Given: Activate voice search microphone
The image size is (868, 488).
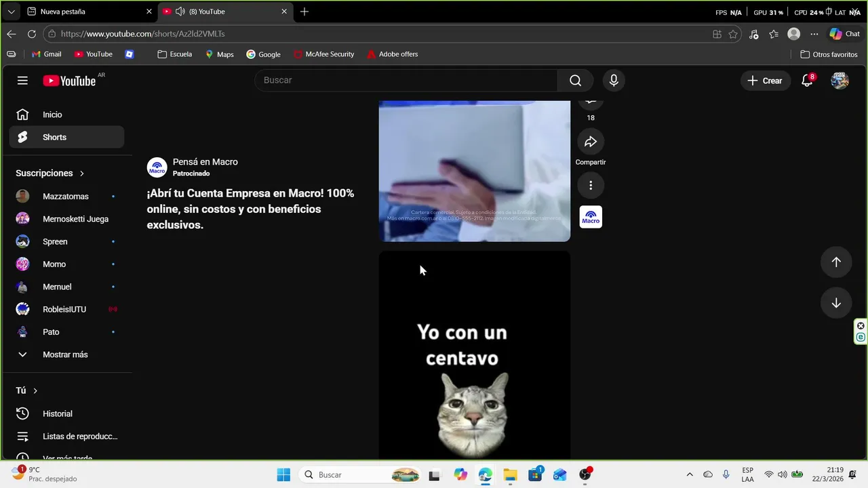Looking at the screenshot, I should [x=614, y=81].
